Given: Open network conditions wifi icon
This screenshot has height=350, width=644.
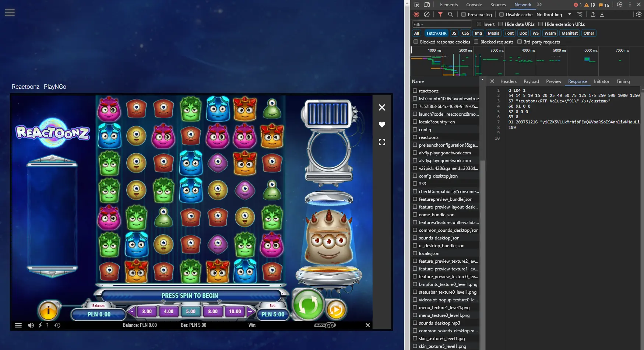Looking at the screenshot, I should click(x=580, y=14).
